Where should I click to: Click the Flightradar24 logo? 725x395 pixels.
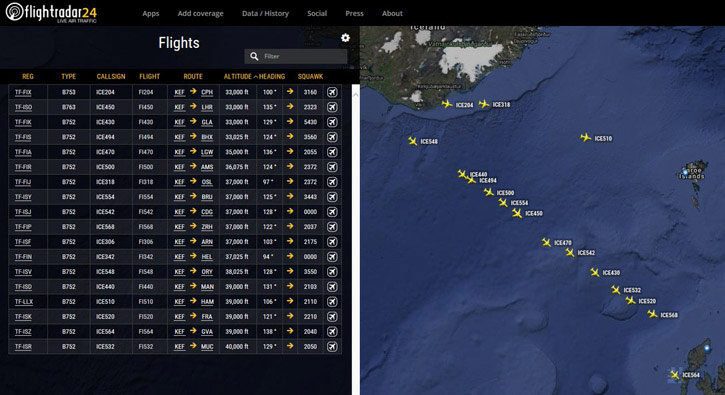click(51, 12)
